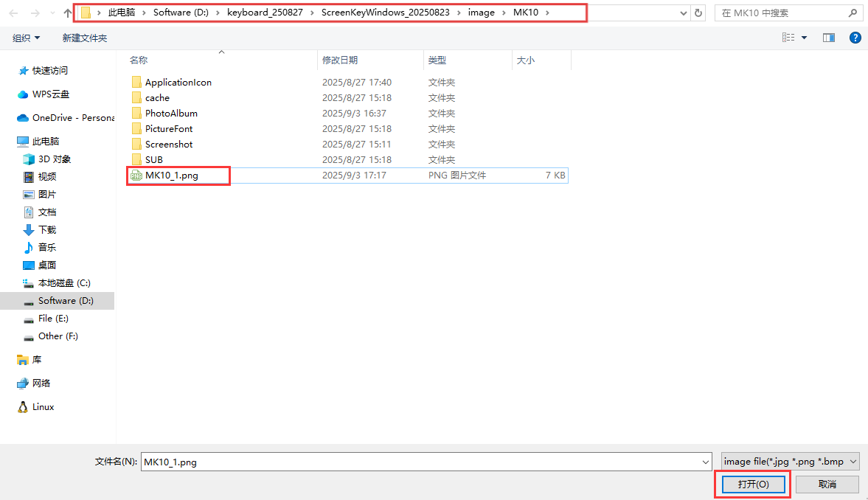Select the WPS云盘 cloud icon
Screen dimensions: 868x500
click(23, 94)
